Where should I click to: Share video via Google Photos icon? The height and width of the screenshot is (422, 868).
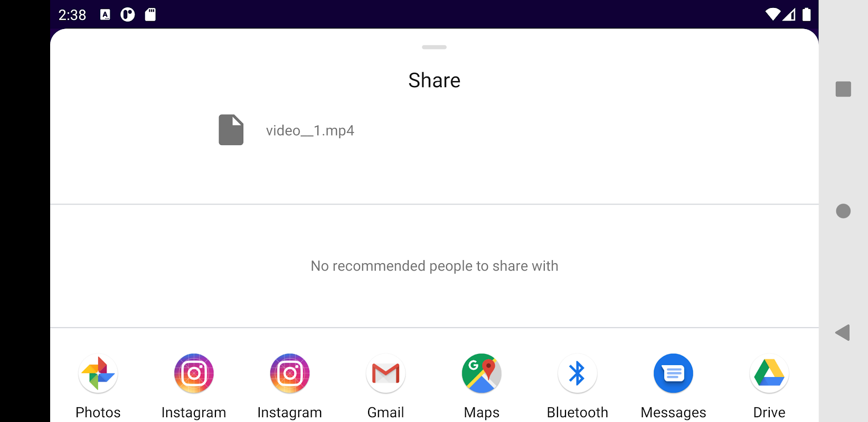98,373
